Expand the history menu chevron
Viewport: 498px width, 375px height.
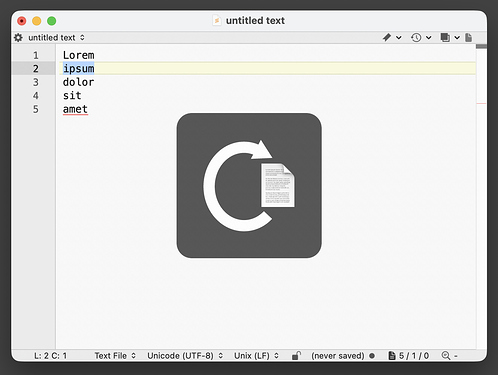click(x=429, y=38)
